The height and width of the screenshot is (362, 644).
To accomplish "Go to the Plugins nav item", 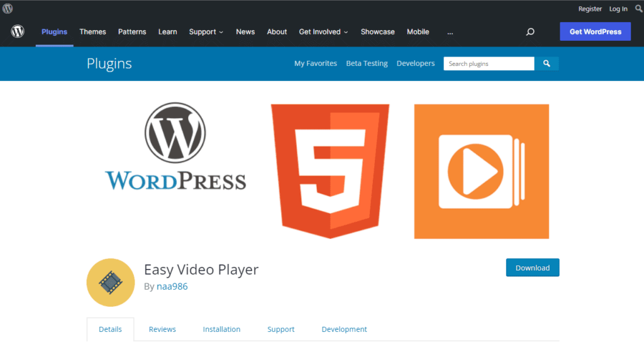I will point(54,31).
